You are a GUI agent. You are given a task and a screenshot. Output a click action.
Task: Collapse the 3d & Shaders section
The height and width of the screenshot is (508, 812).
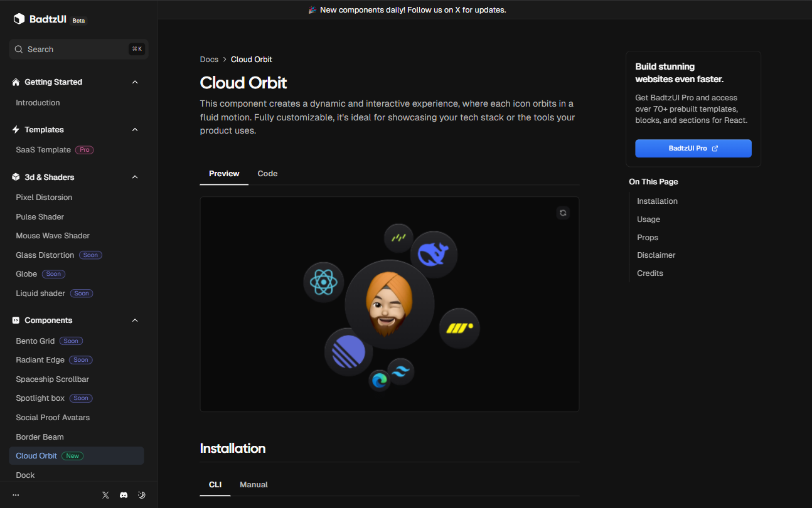[135, 177]
